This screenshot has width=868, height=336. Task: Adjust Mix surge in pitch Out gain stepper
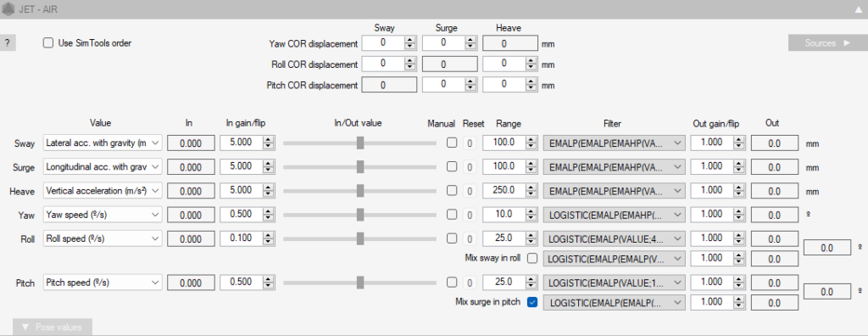click(739, 302)
